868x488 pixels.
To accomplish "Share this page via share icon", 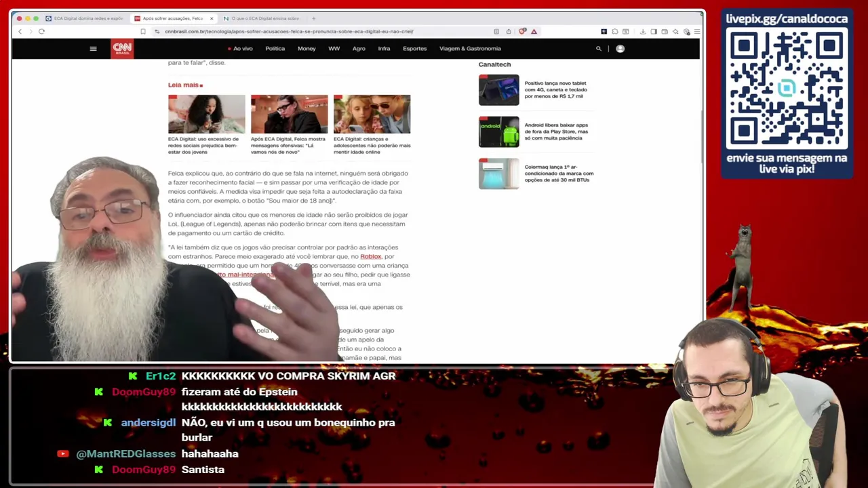I will point(509,31).
